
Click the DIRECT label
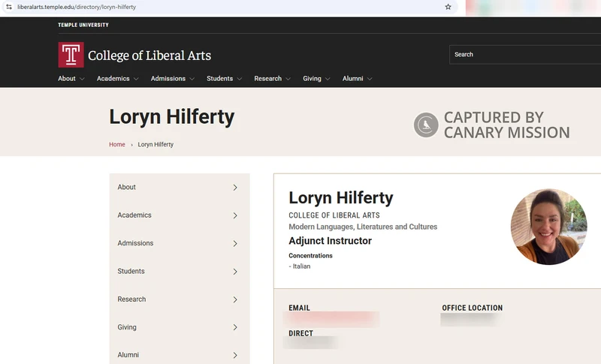coord(301,333)
